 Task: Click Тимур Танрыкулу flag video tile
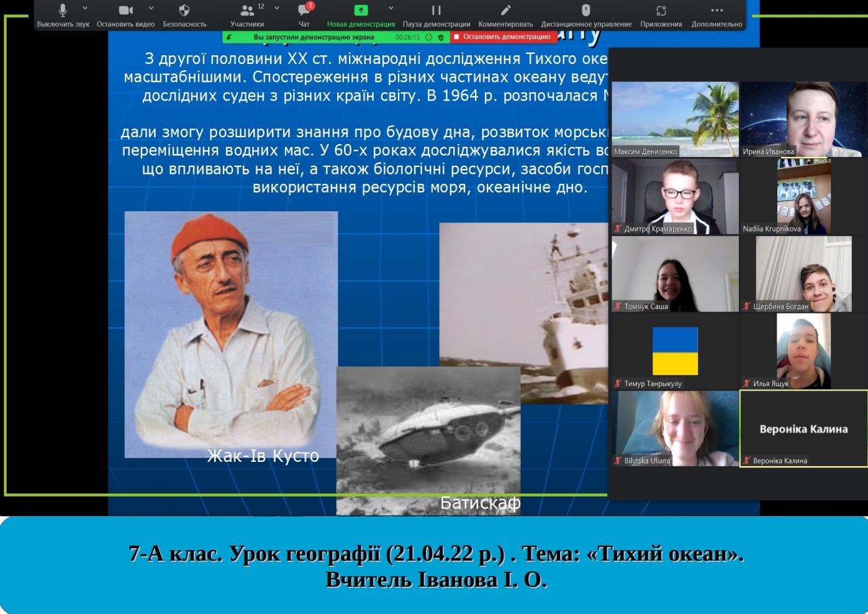(x=675, y=351)
